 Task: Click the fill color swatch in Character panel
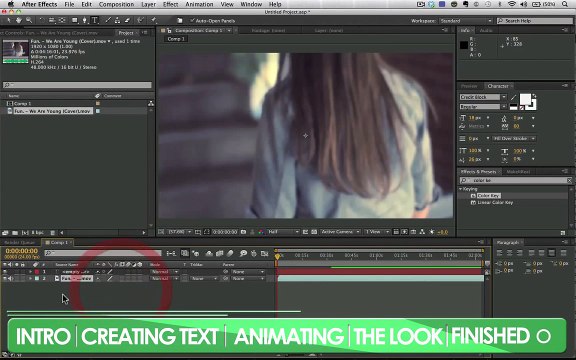(525, 99)
